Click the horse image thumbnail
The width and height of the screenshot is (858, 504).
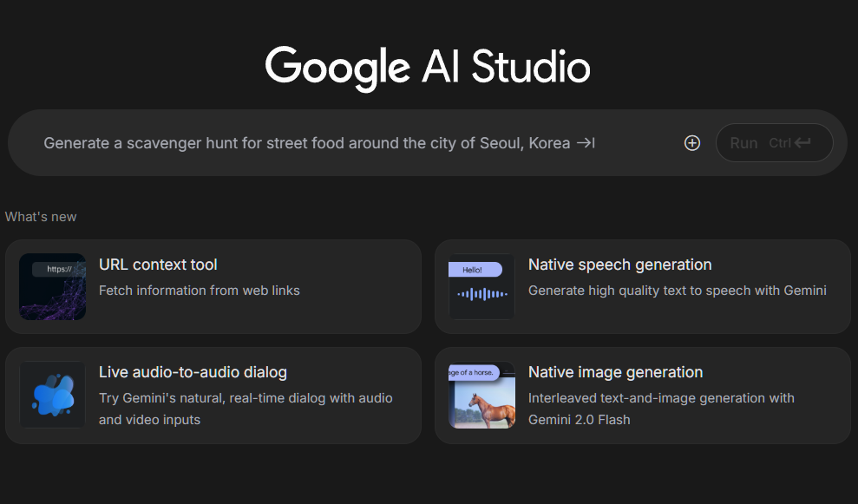click(481, 395)
